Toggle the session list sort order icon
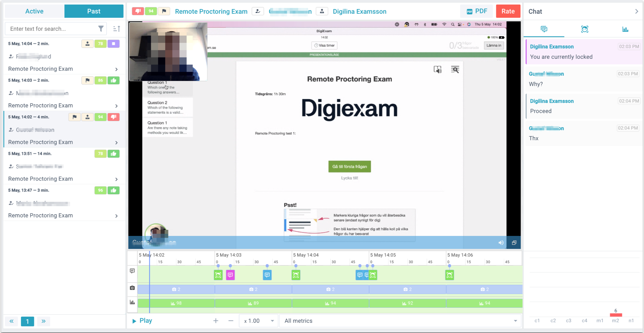 (117, 29)
